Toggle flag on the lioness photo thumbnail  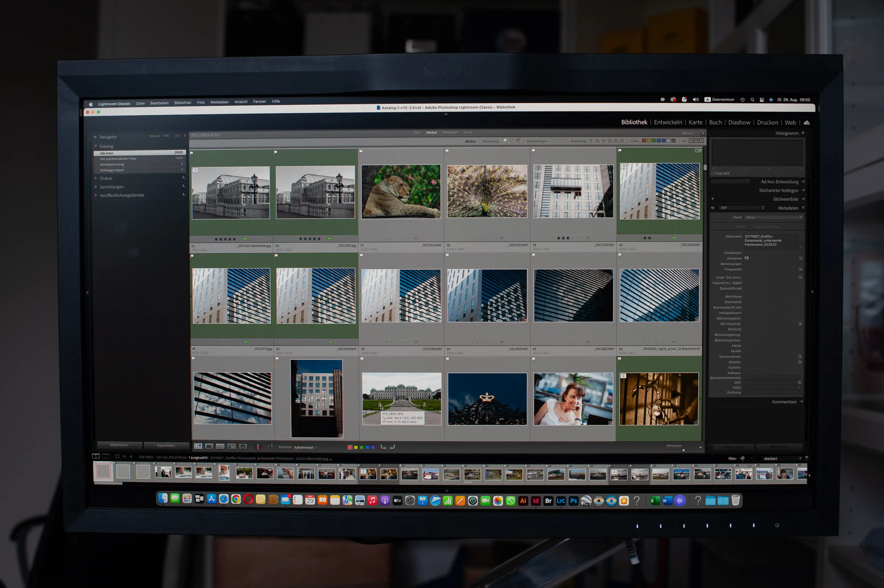coord(361,152)
